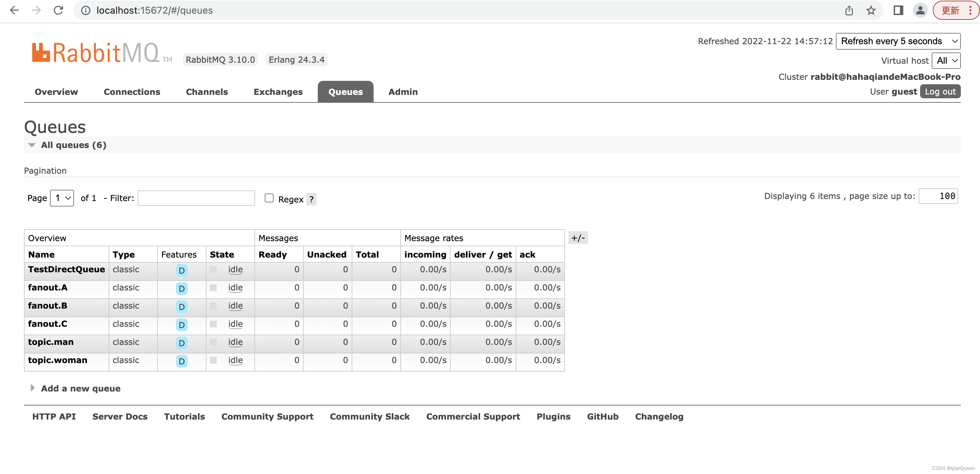Bookmark page with the star icon
980x474 pixels.
pyautogui.click(x=871, y=10)
